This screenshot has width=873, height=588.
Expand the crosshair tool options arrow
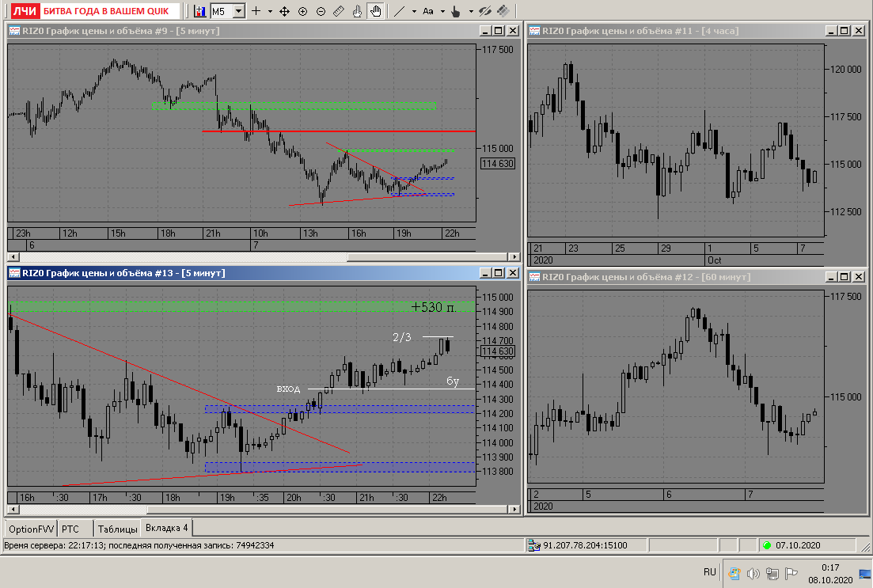pos(270,11)
